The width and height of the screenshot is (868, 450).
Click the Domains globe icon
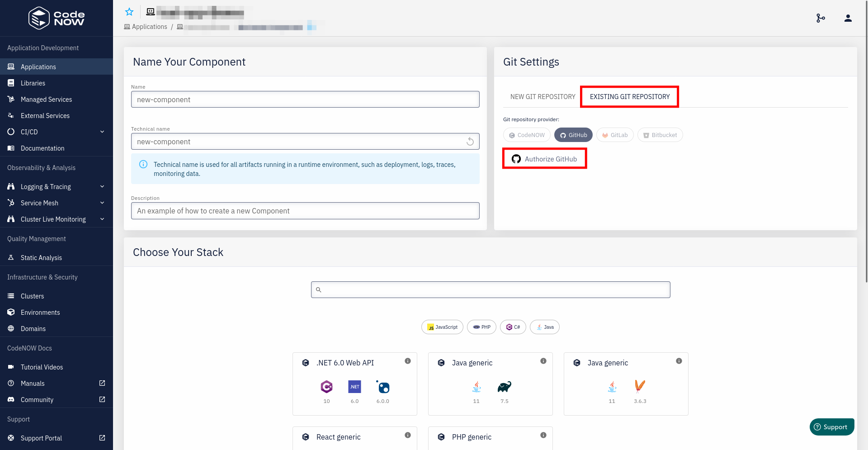point(11,328)
